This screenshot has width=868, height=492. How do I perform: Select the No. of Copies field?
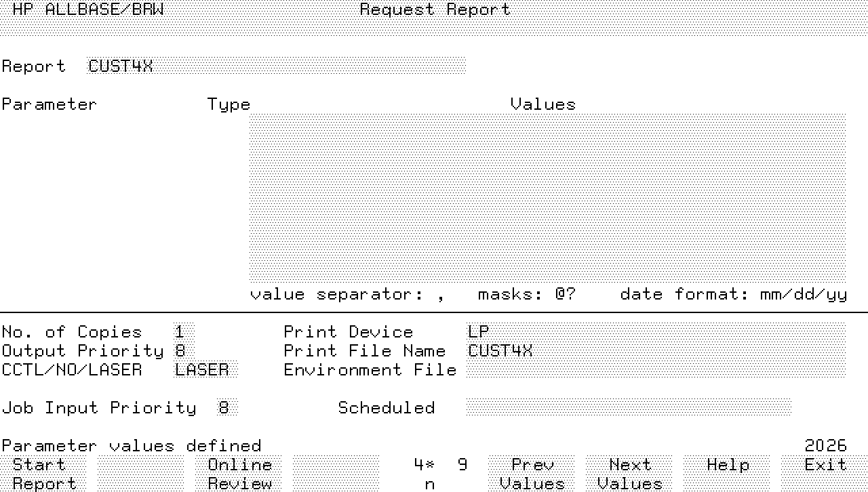pyautogui.click(x=183, y=332)
